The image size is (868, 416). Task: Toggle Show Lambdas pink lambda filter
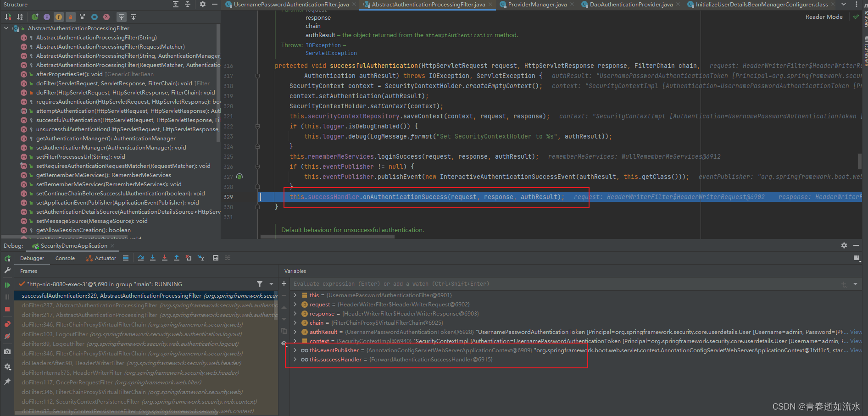click(x=106, y=17)
